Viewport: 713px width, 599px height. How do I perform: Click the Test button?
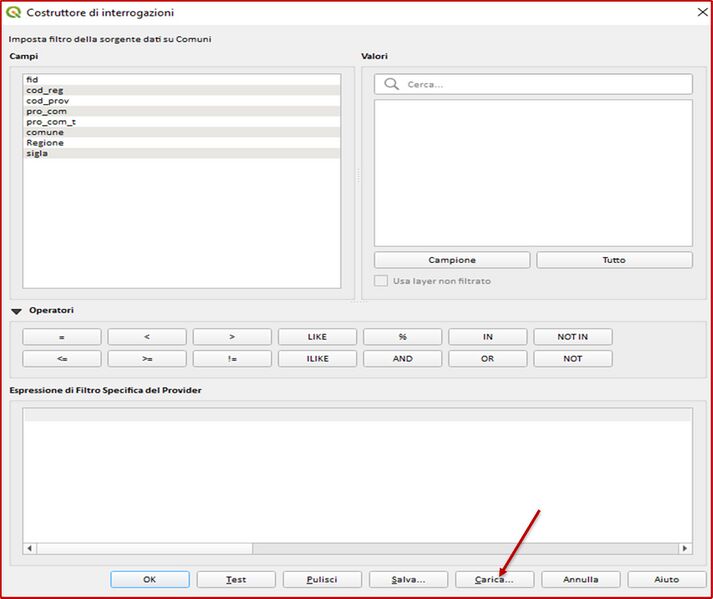pyautogui.click(x=236, y=579)
